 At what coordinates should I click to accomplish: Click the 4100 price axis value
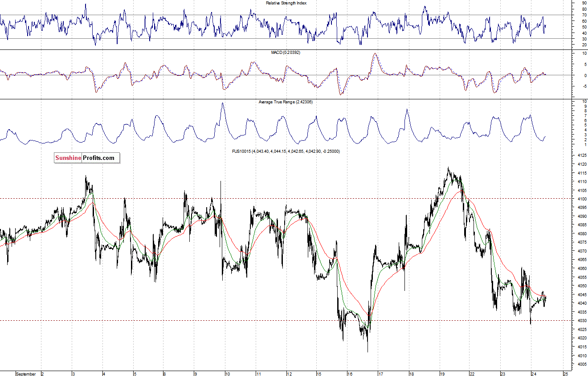[x=582, y=199]
